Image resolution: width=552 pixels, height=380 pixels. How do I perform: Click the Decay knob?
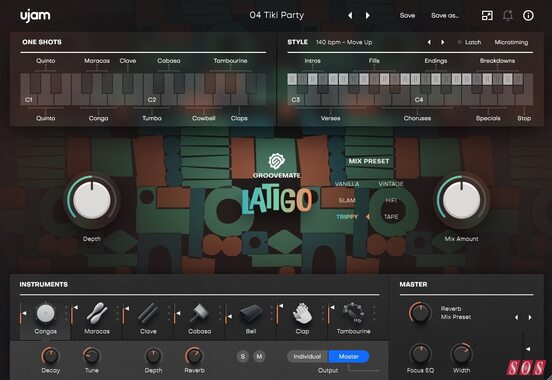[50, 356]
